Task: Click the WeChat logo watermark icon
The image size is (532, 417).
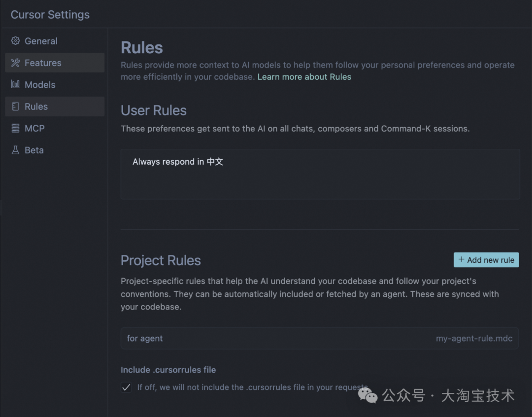Action: click(368, 395)
